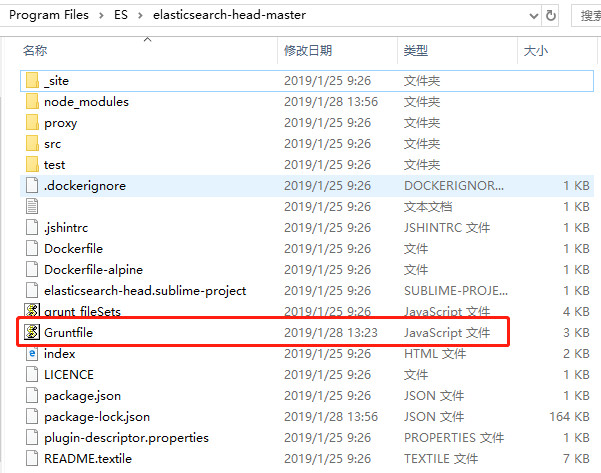Select the grunt_fileSets script icon
The width and height of the screenshot is (601, 473).
pyautogui.click(x=32, y=310)
